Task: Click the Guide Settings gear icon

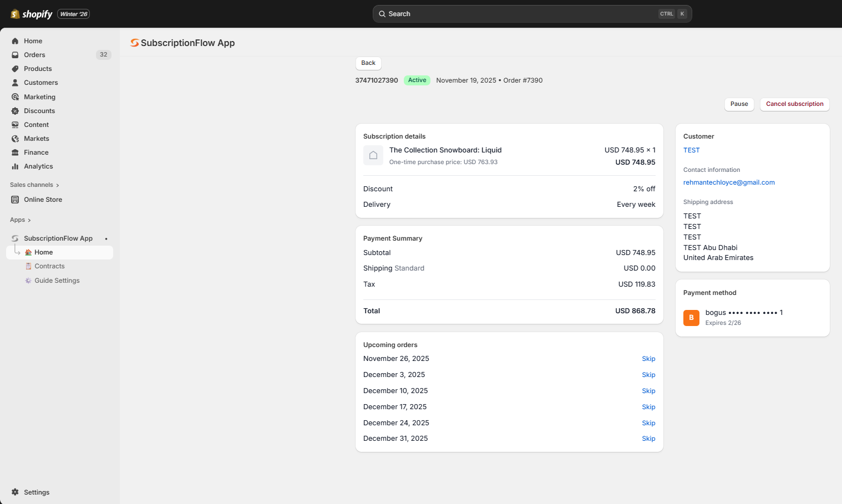Action: click(x=28, y=281)
